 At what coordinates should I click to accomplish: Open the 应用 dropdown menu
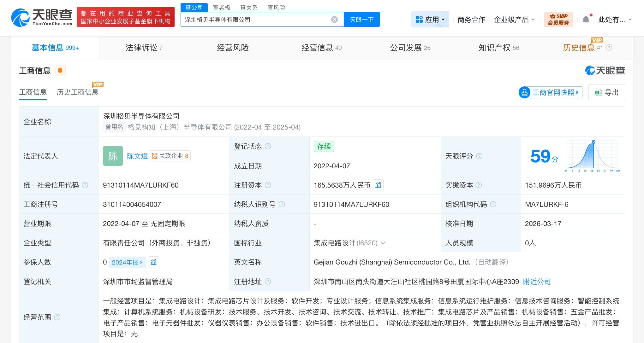pyautogui.click(x=430, y=20)
